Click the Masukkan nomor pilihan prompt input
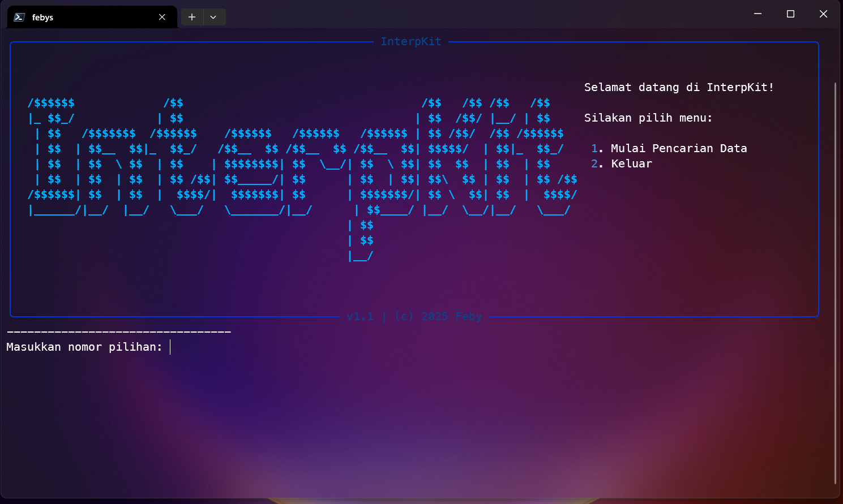Screen dimensions: 843x504 tap(85, 347)
